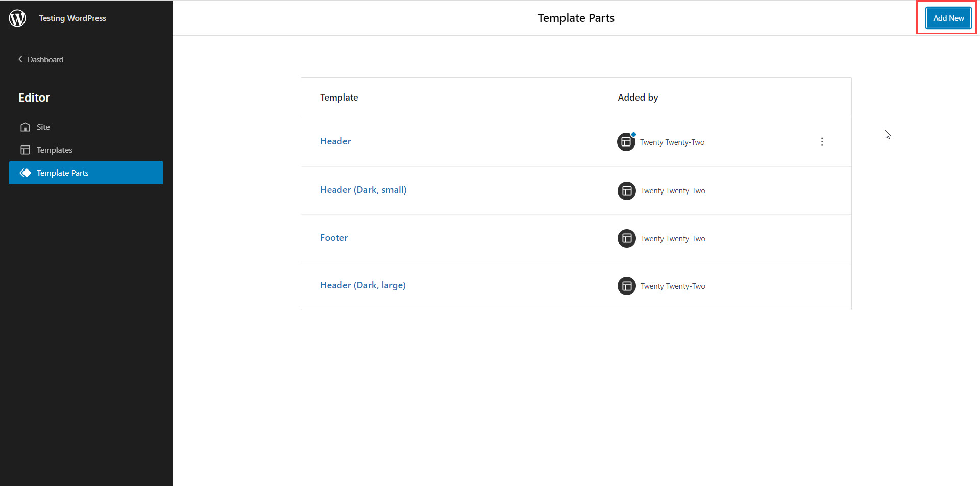Click the Site home icon

25,127
